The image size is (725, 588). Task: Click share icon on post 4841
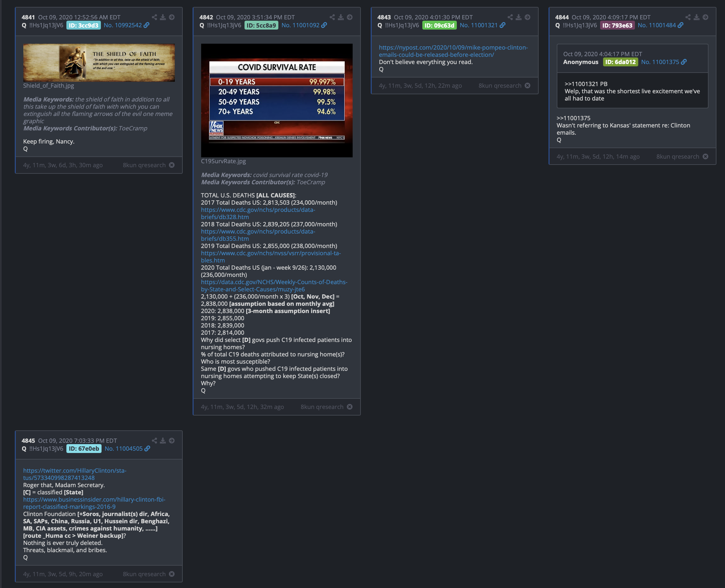[x=154, y=17]
